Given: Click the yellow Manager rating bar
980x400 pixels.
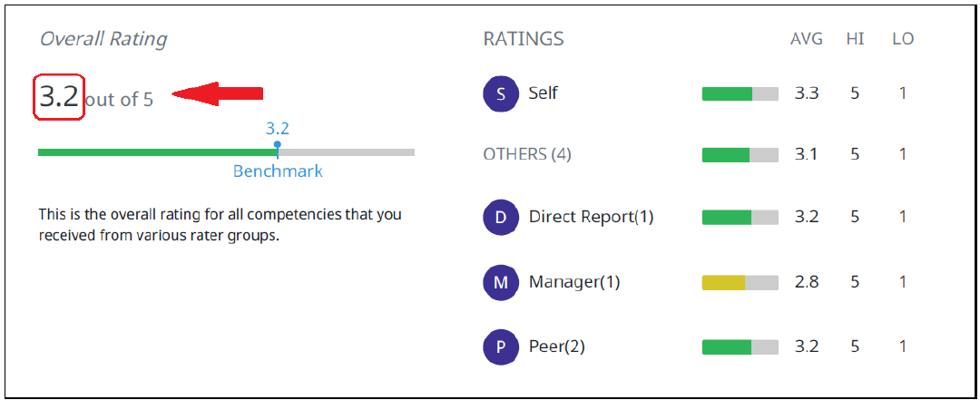Looking at the screenshot, I should tap(740, 282).
